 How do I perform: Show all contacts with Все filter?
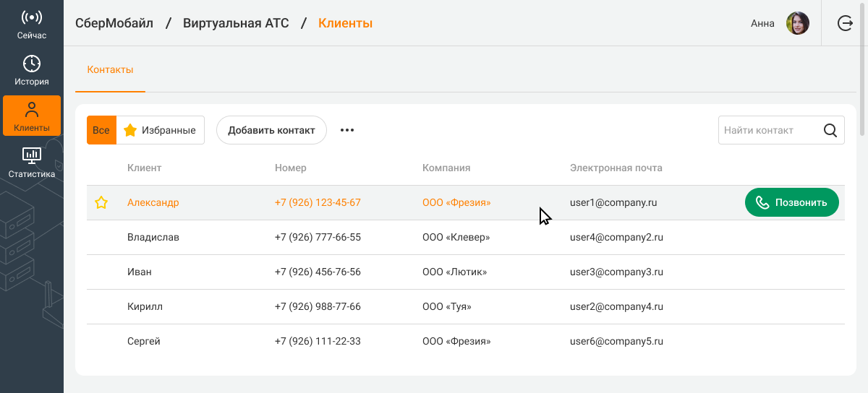[x=101, y=131]
